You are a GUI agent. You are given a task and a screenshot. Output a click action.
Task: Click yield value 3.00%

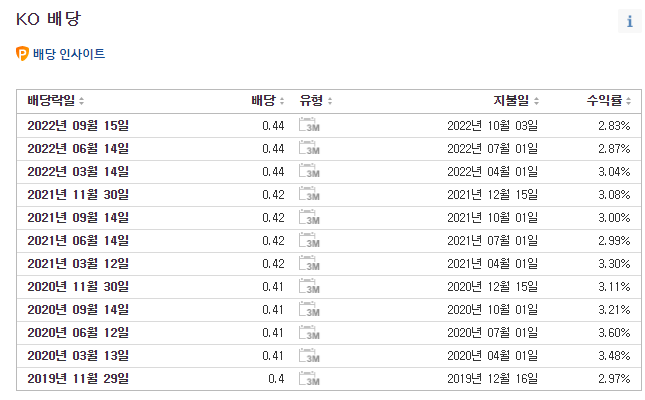614,218
